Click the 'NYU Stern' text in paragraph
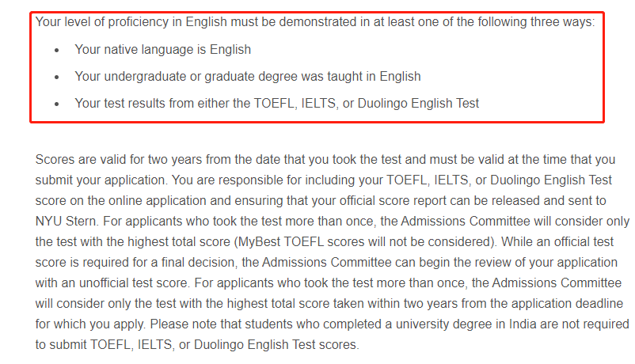Image resolution: width=635 pixels, height=364 pixels. click(66, 222)
